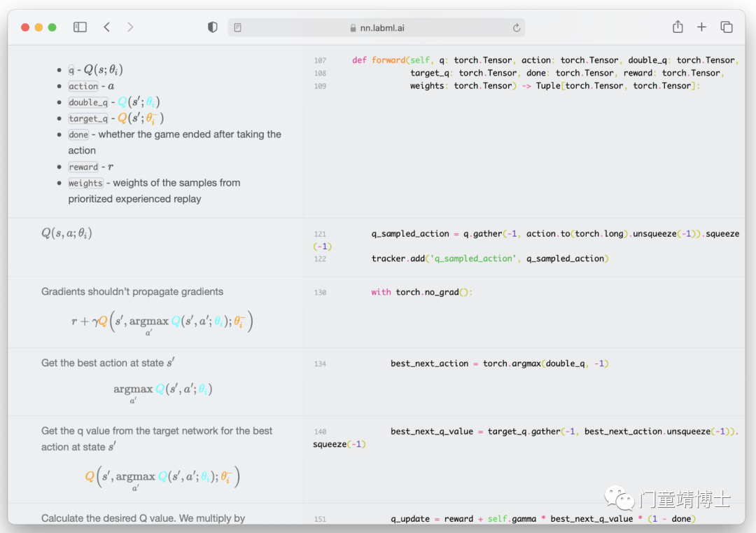Open the privacy shield report icon
The width and height of the screenshot is (756, 533).
[x=213, y=27]
